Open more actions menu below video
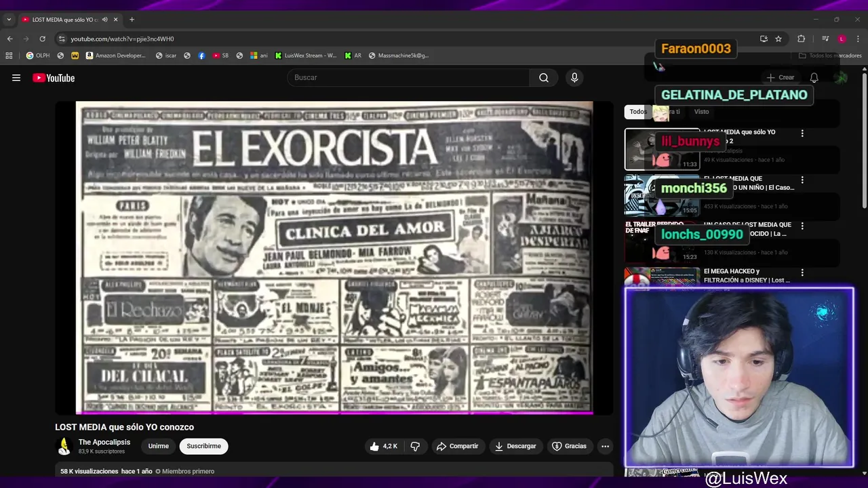Viewport: 868px width, 488px height. 605,446
